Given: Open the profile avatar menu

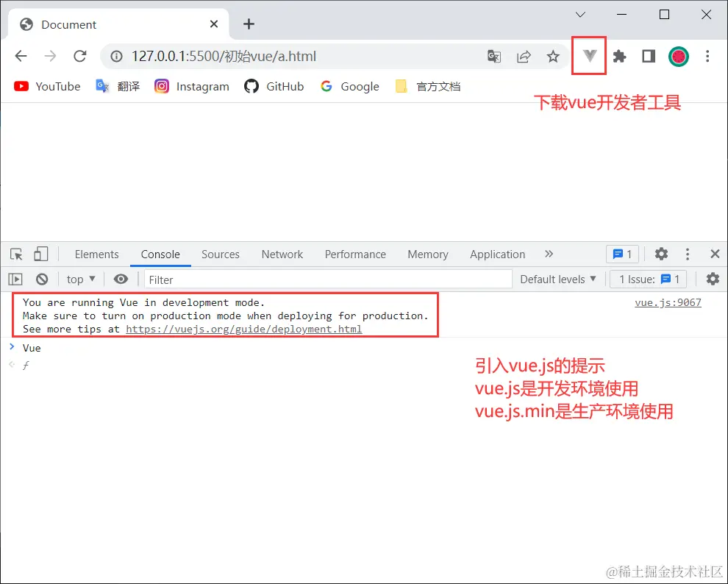Looking at the screenshot, I should (678, 57).
